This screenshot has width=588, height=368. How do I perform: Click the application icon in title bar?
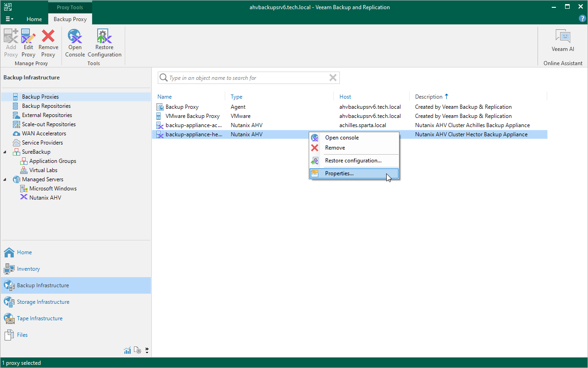tap(7, 7)
